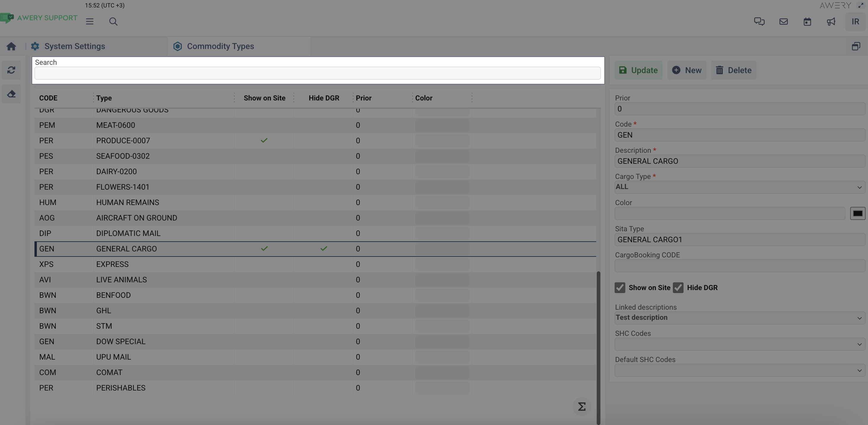Uncheck the Hide DGR checkbox

pos(678,287)
